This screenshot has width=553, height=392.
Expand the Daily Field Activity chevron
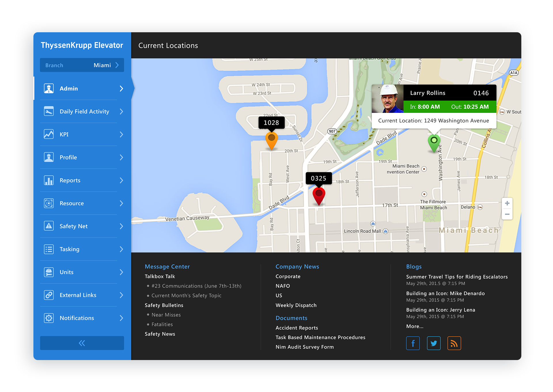click(x=121, y=111)
